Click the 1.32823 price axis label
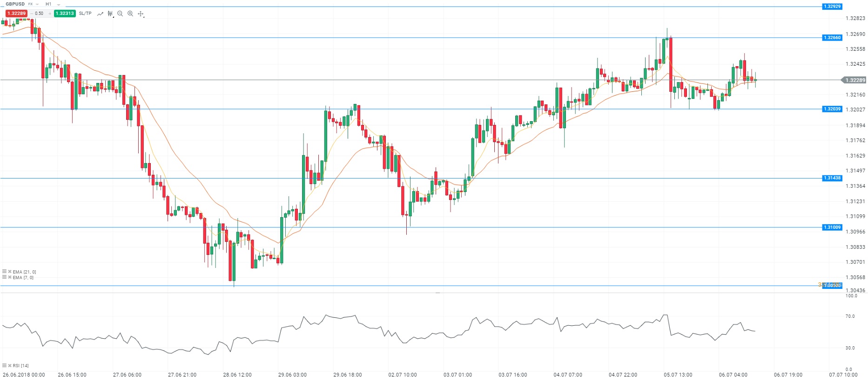This screenshot has height=377, width=868. click(855, 19)
